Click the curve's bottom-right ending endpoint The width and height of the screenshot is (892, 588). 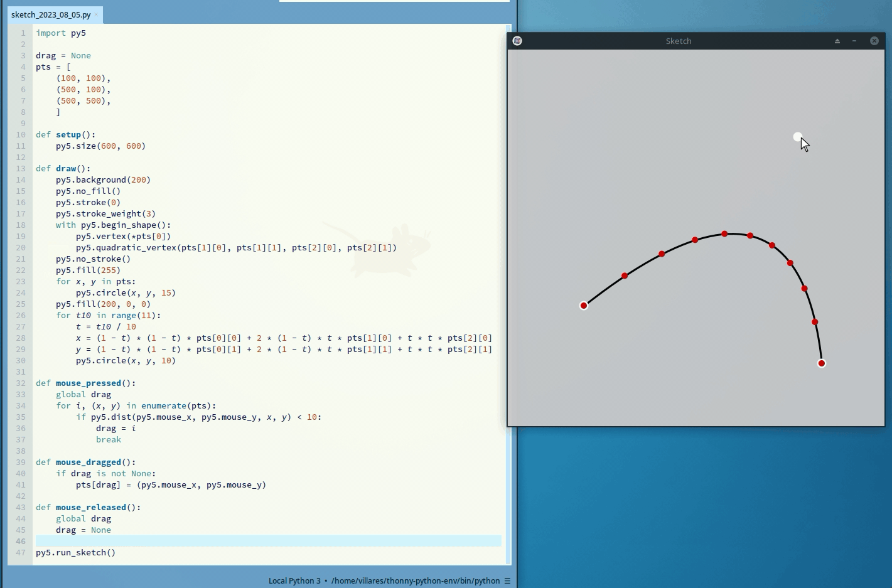821,363
